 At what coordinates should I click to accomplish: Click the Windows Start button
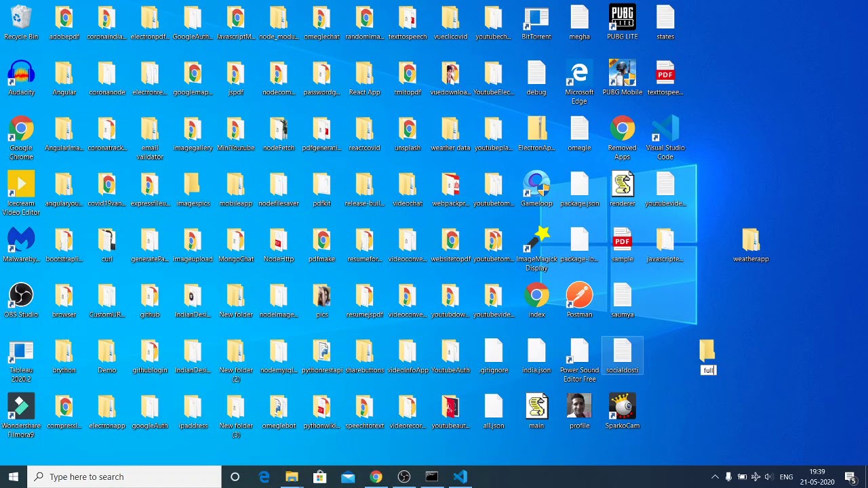pyautogui.click(x=14, y=476)
